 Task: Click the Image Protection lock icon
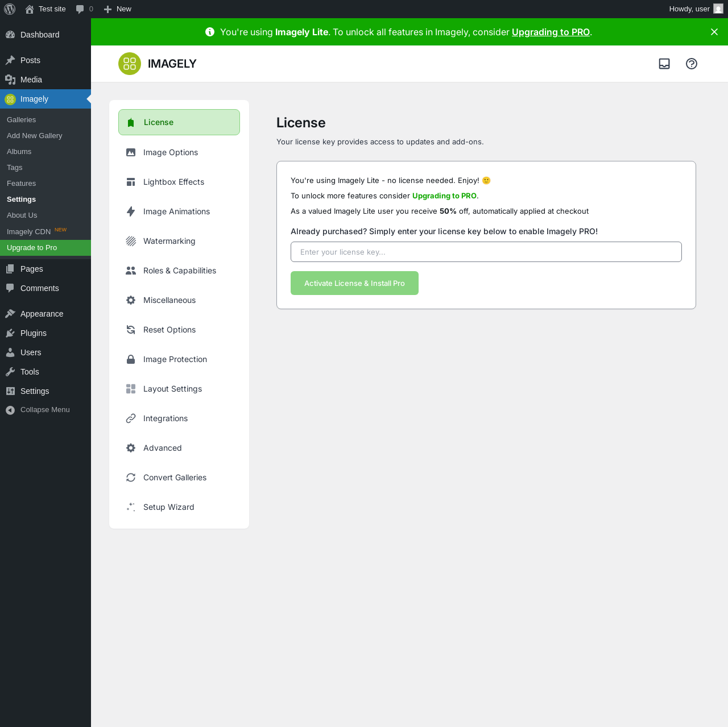coord(131,359)
